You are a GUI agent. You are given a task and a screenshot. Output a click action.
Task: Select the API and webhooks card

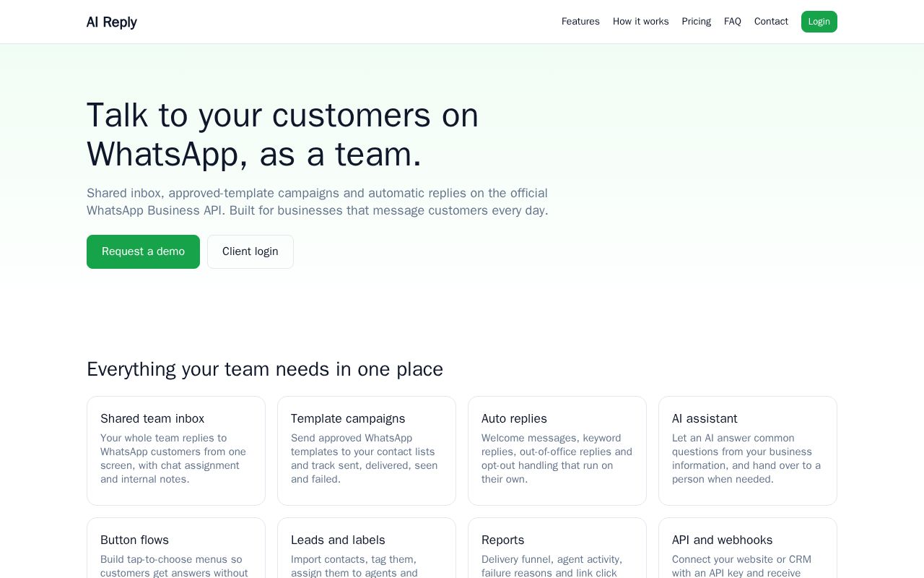(748, 548)
